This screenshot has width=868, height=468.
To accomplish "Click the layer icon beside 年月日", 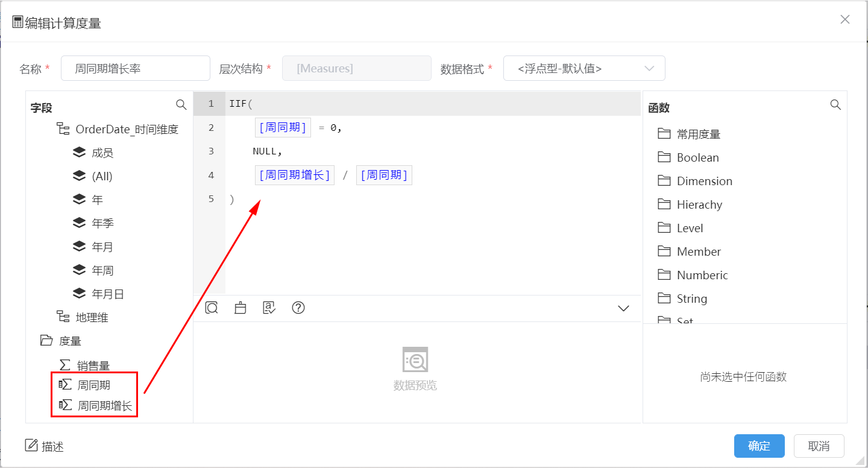I will tap(79, 294).
